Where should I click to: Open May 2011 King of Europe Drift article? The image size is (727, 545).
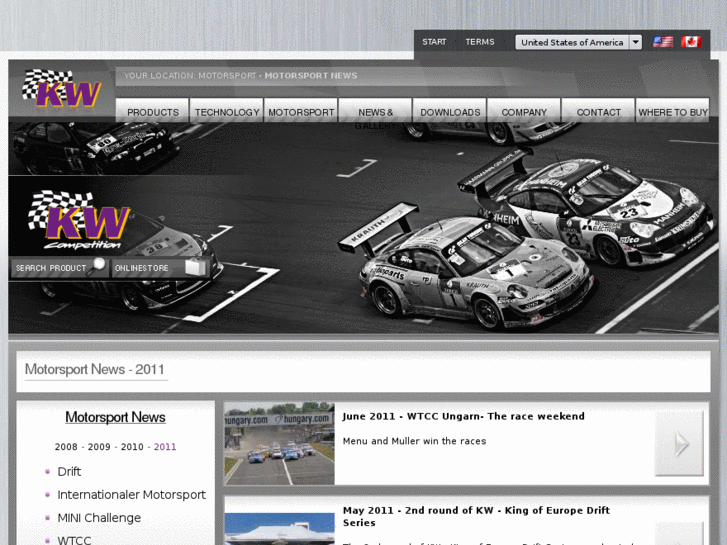(x=476, y=516)
